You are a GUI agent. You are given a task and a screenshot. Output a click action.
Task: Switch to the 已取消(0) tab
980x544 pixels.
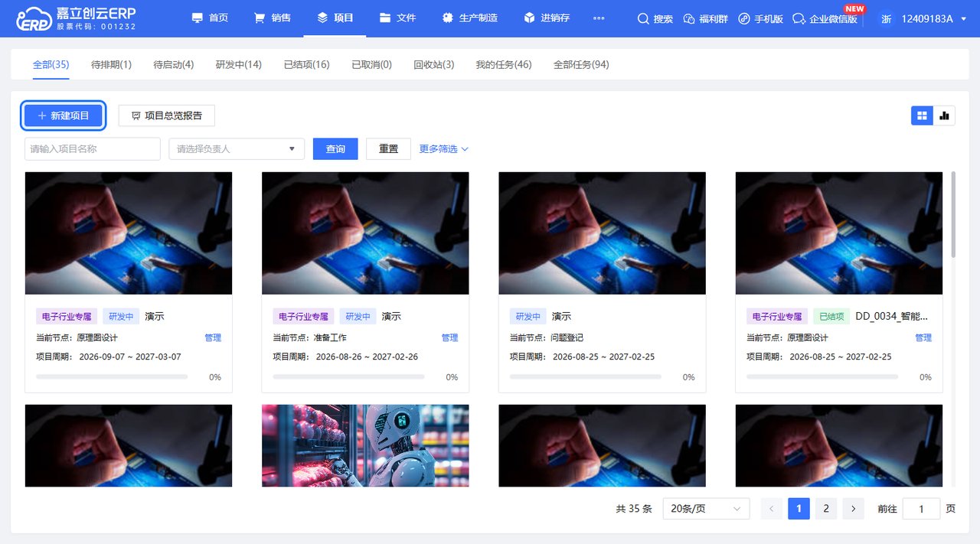point(372,65)
